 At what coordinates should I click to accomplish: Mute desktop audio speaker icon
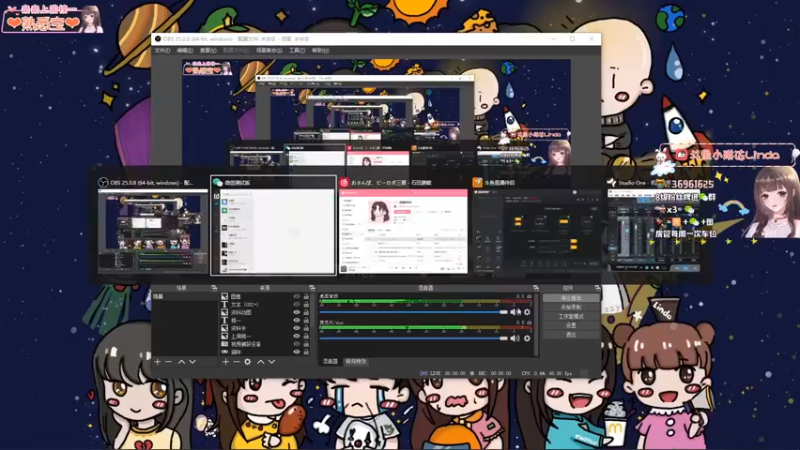515,312
